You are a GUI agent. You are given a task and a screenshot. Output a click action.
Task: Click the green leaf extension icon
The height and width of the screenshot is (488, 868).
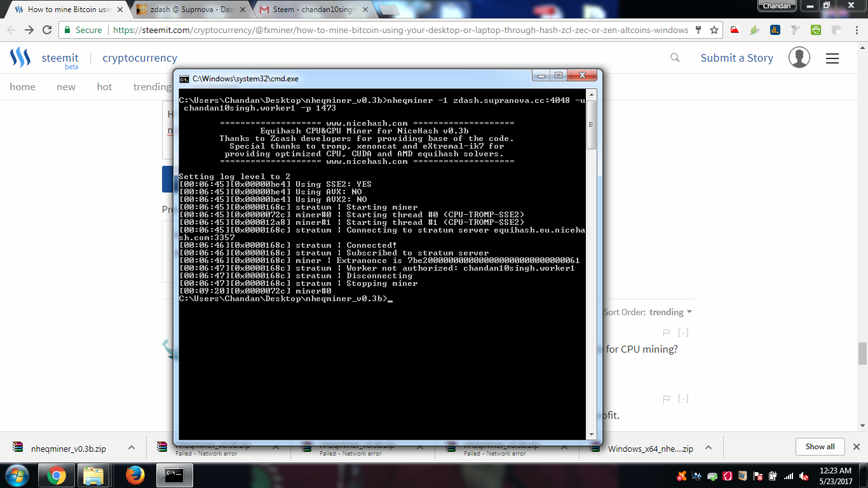tap(755, 30)
